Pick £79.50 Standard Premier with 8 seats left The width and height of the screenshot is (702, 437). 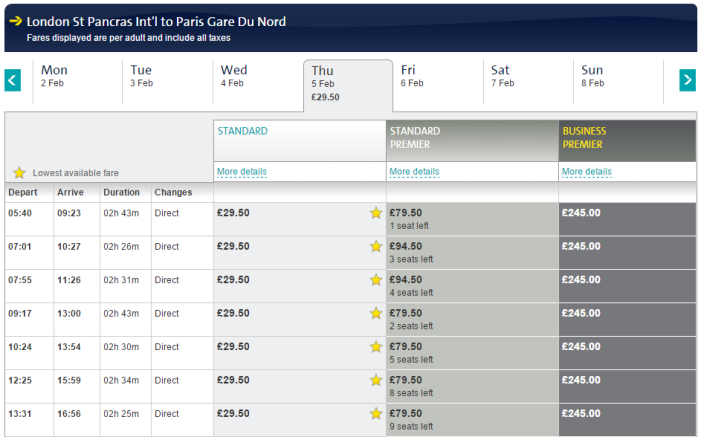(x=472, y=386)
